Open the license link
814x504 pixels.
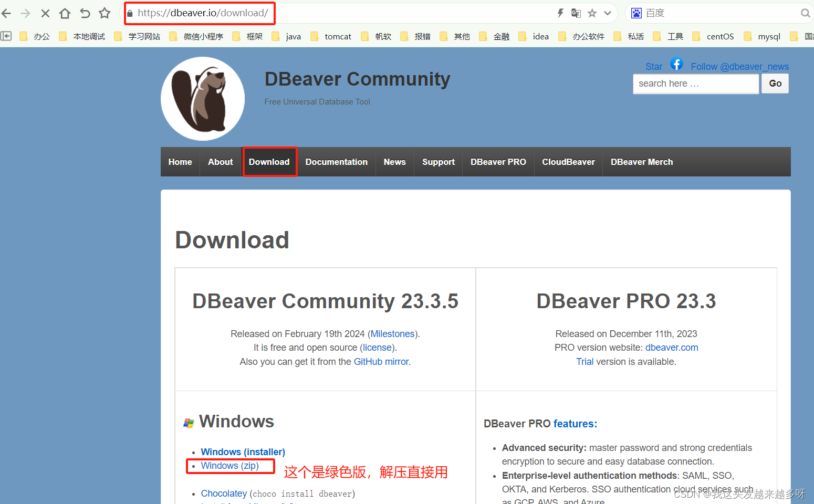click(x=377, y=348)
